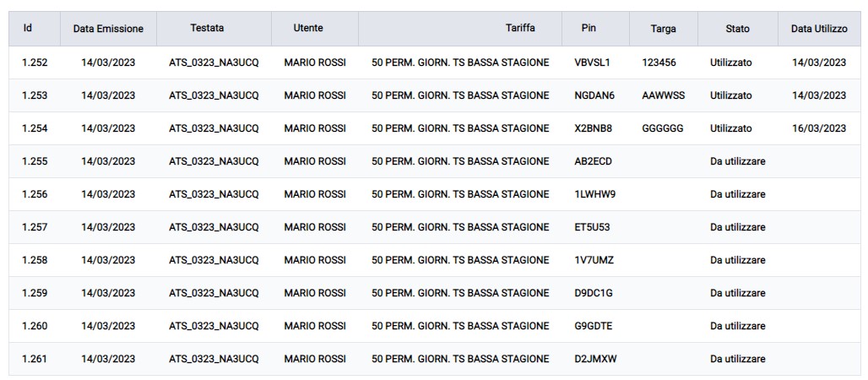Select the row with Id 1.252
Screen dimensions: 868x380
[x=35, y=62]
